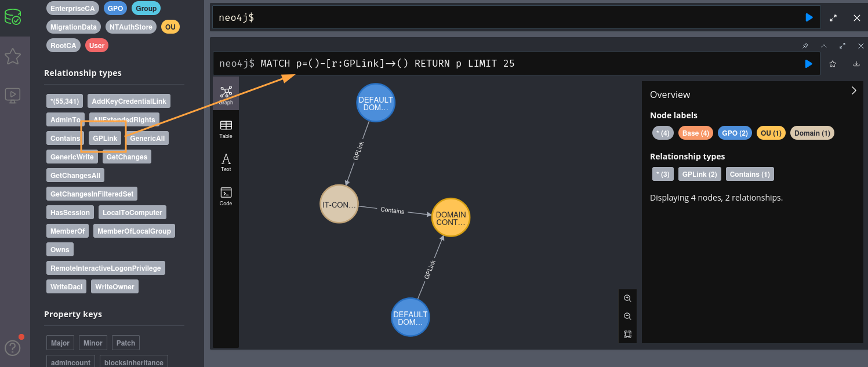Switch to Text view of results
Viewport: 868px width, 367px height.
[226, 161]
